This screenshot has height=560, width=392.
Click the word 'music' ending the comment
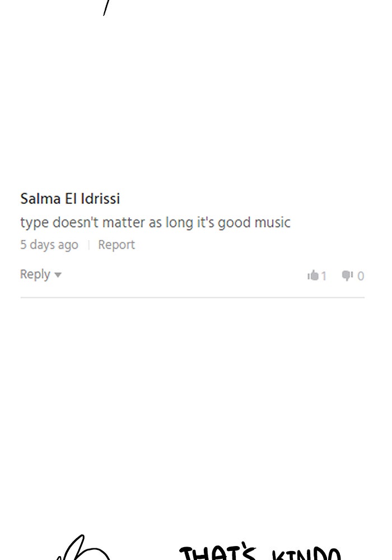click(272, 222)
